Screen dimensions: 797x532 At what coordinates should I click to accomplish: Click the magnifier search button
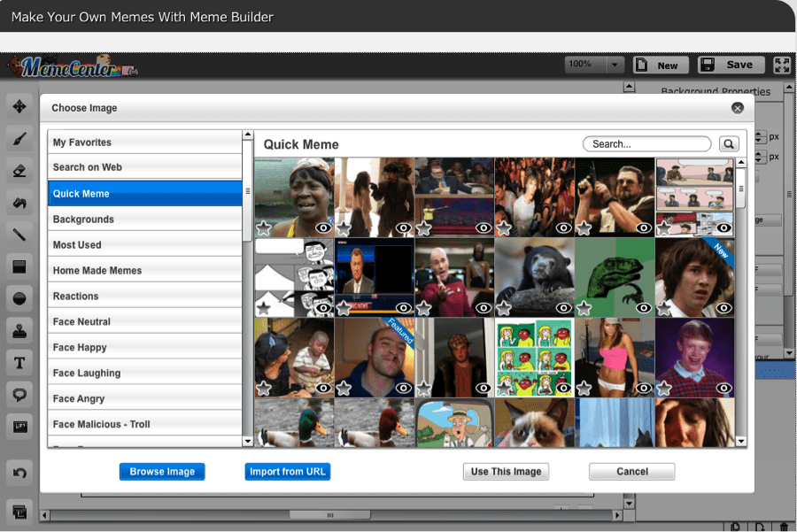pyautogui.click(x=729, y=143)
